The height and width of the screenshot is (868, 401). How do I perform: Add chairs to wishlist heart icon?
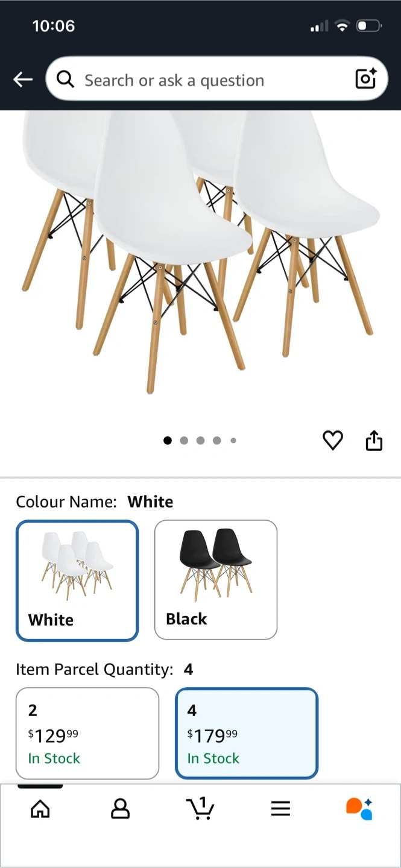pos(333,441)
